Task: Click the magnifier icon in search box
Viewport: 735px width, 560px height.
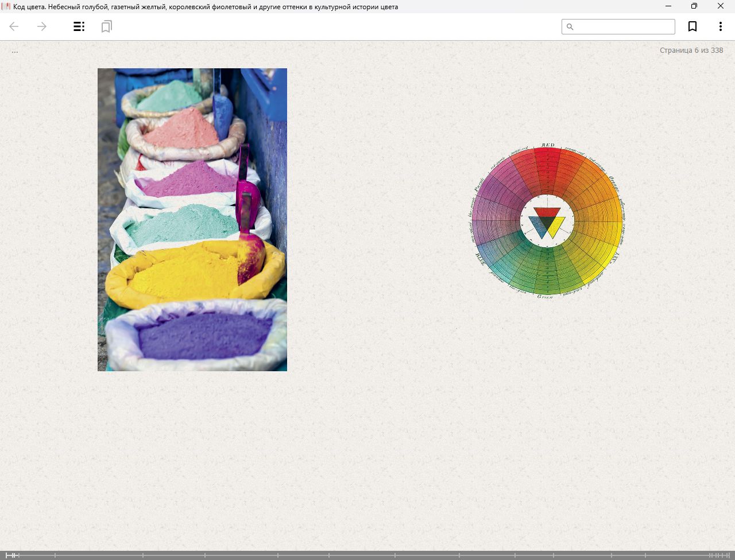Action: point(570,27)
